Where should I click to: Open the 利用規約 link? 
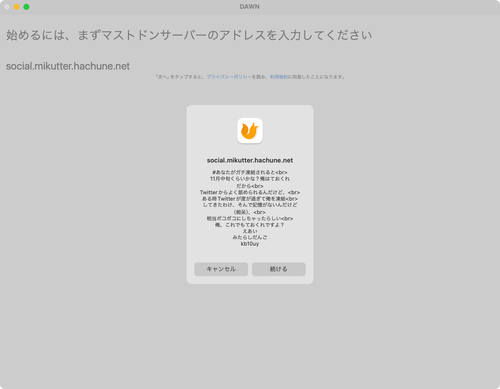pyautogui.click(x=278, y=77)
